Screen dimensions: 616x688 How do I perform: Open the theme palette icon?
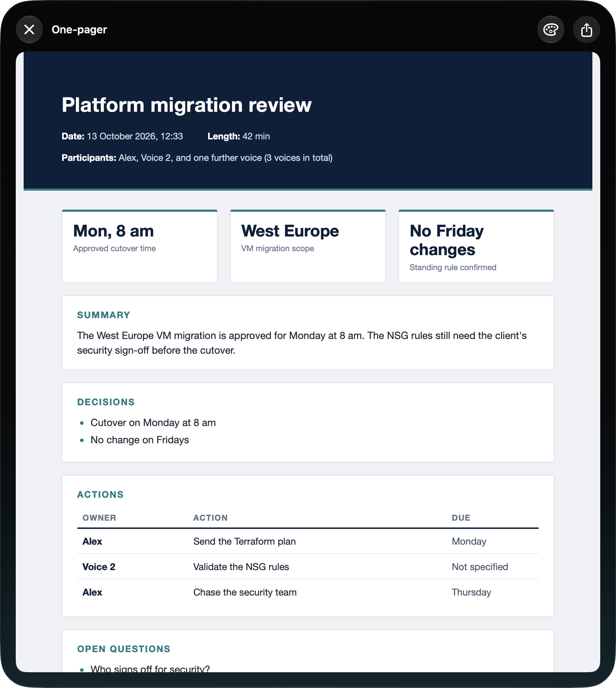550,29
